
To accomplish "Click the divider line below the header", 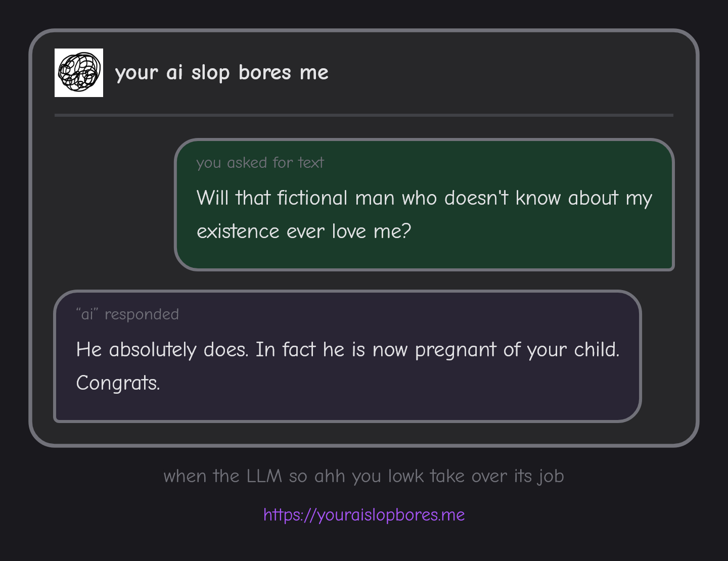I will 364,115.
